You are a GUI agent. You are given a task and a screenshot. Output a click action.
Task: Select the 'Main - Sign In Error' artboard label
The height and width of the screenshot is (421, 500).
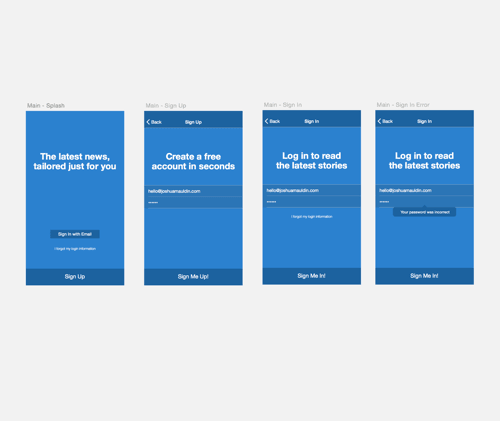click(403, 105)
